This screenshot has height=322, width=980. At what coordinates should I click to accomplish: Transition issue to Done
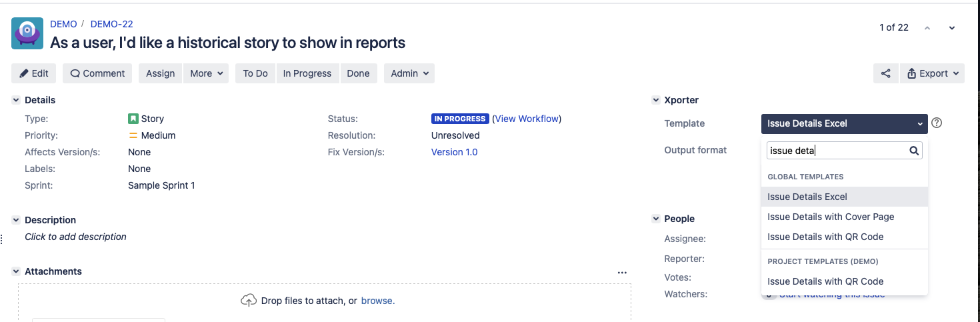(358, 73)
